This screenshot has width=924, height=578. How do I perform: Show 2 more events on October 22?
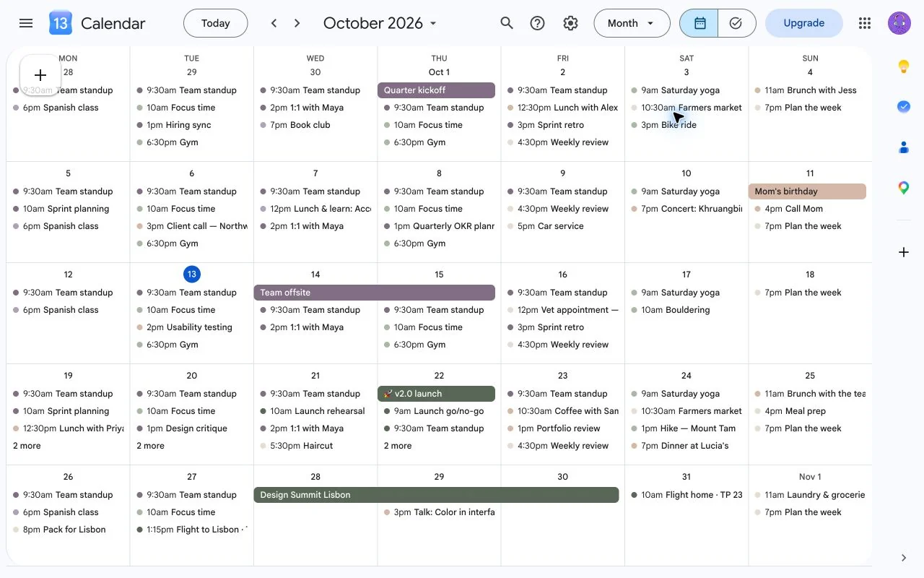point(398,446)
